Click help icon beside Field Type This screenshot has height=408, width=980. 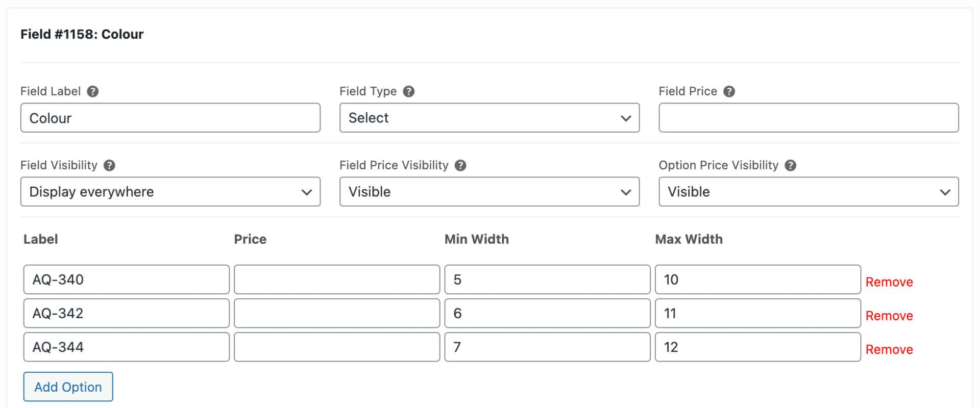[408, 91]
